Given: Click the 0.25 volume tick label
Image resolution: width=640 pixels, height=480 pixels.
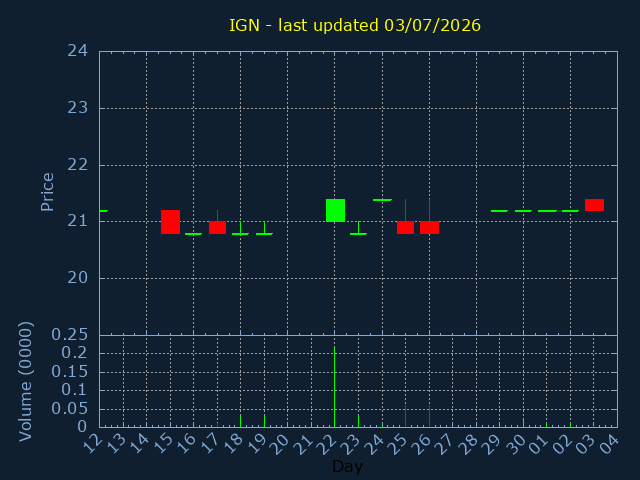Looking at the screenshot, I should [x=69, y=335].
